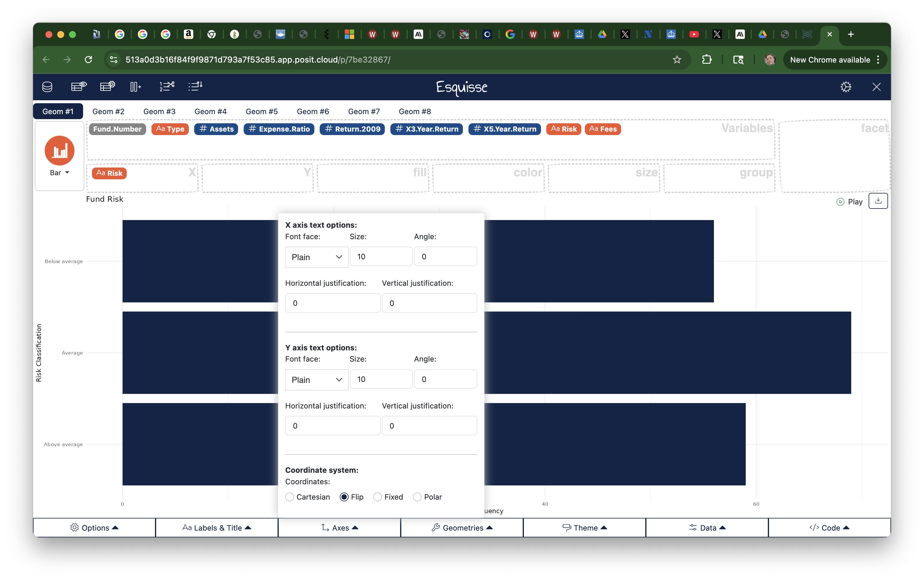Click the create column icon
The width and height of the screenshot is (924, 581).
[x=136, y=87]
